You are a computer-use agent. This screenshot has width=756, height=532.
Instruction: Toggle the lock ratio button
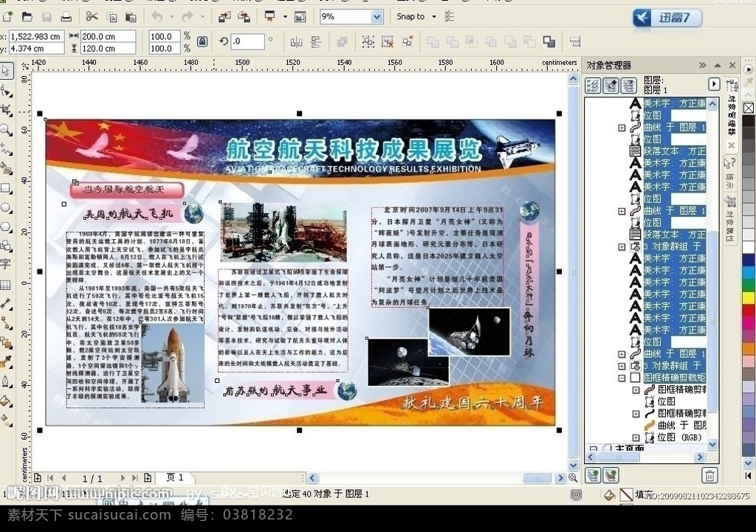pyautogui.click(x=202, y=42)
